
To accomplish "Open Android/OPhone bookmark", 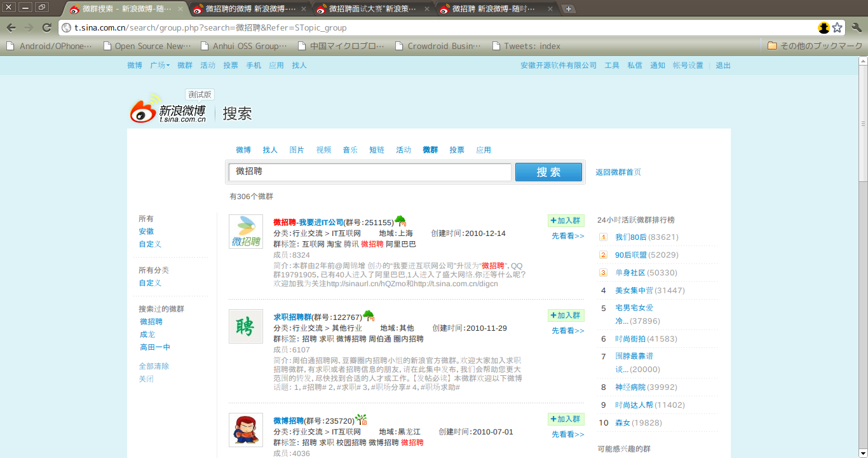I will pyautogui.click(x=49, y=46).
